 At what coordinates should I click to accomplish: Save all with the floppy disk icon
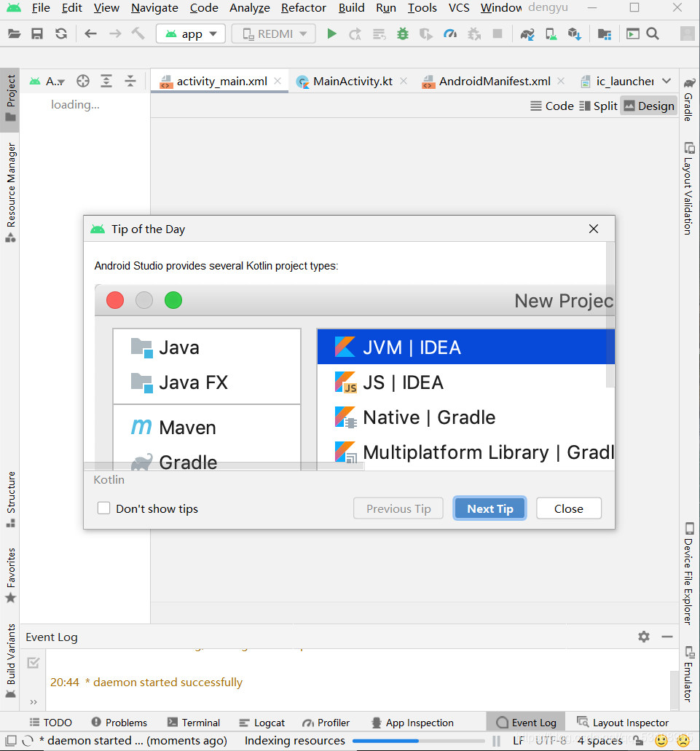click(37, 34)
